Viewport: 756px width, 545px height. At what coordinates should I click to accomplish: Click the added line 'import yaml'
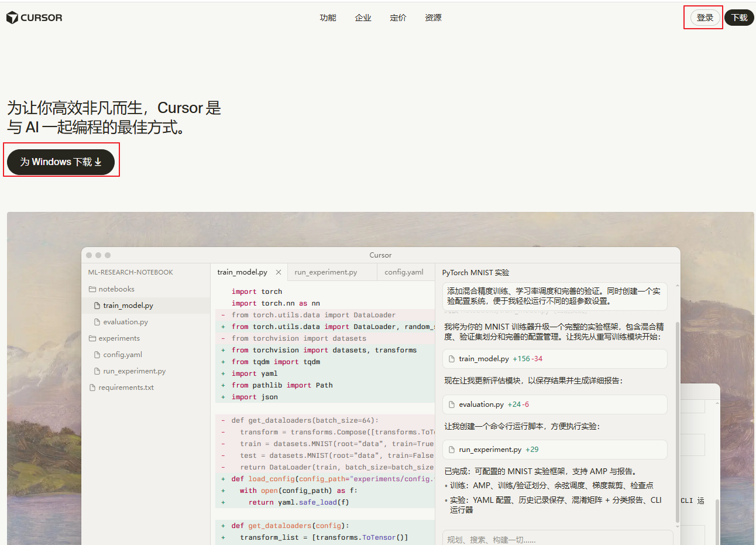tap(255, 373)
